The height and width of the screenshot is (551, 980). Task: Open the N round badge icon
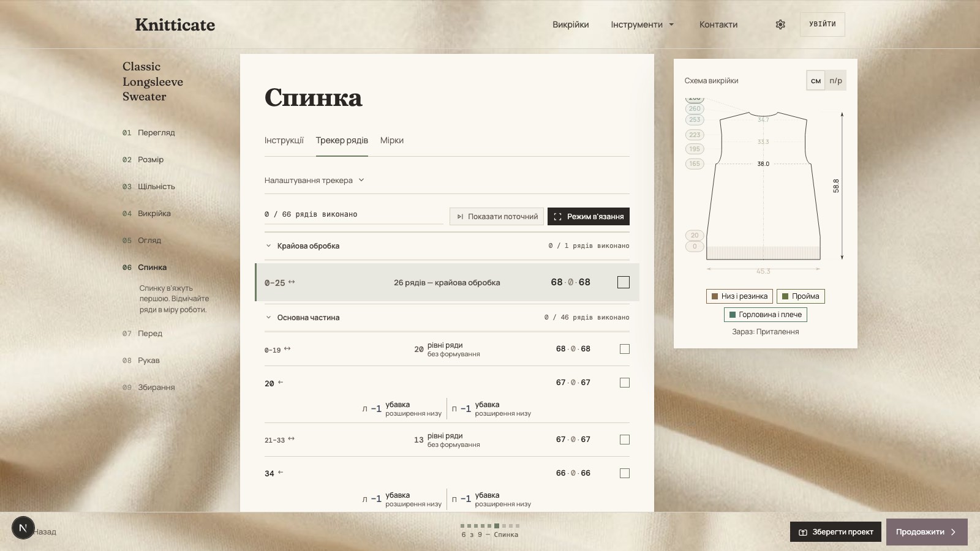pyautogui.click(x=23, y=528)
